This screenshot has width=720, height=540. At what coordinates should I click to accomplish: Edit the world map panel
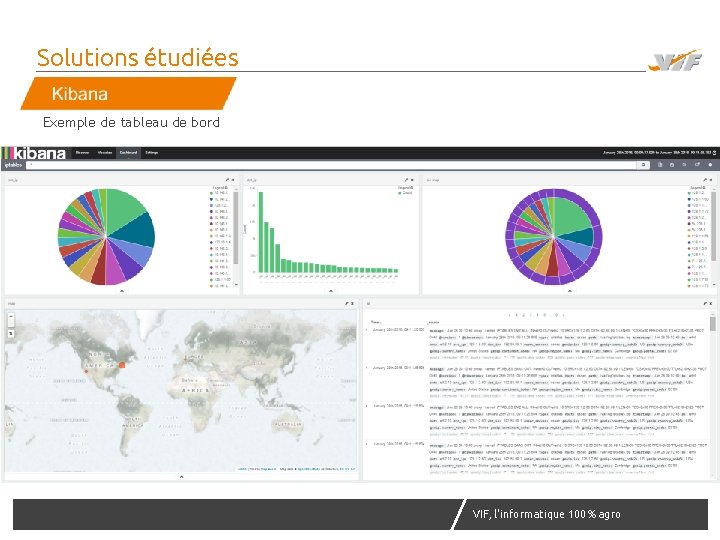click(x=347, y=304)
